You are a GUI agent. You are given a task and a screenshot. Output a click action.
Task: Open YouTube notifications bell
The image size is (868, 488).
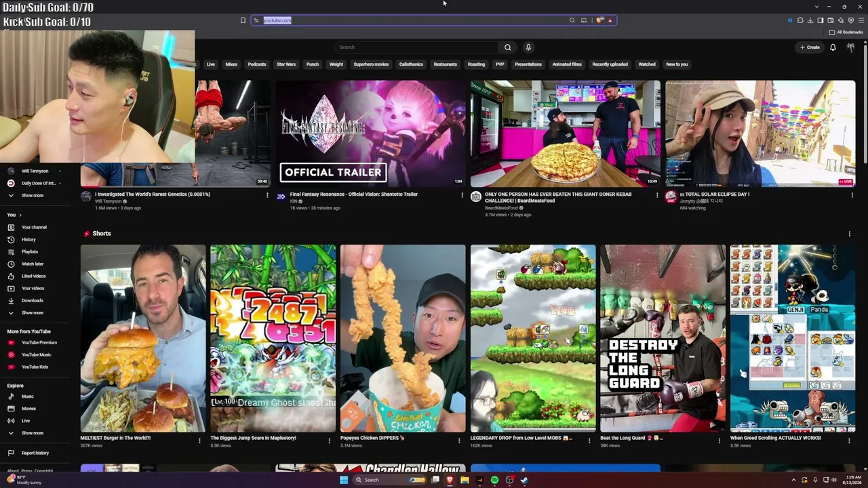tap(833, 47)
